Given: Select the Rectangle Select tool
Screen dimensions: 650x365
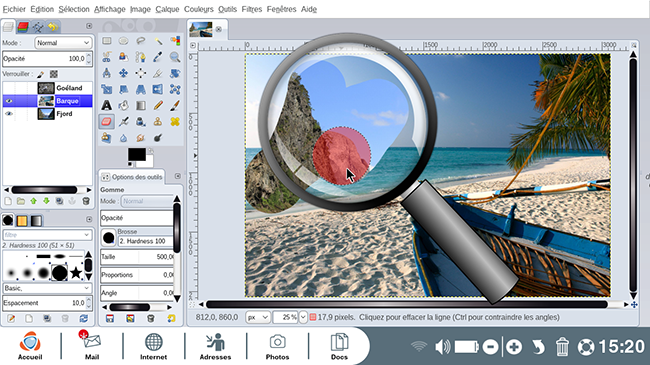Looking at the screenshot, I should [x=107, y=41].
